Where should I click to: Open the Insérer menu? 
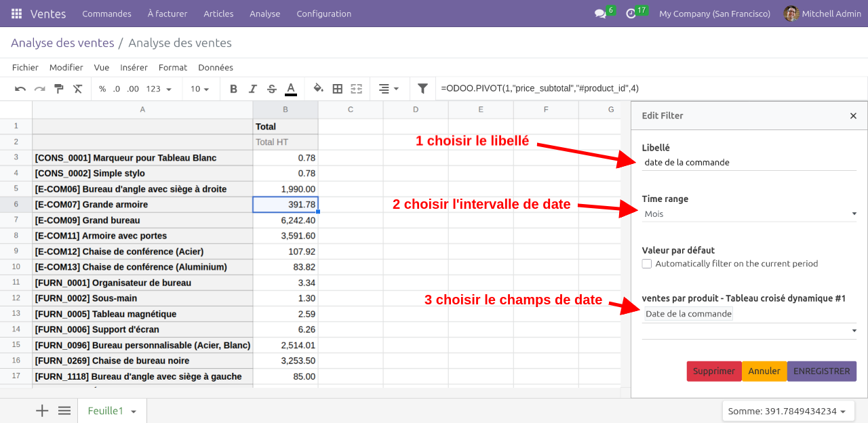(x=134, y=67)
